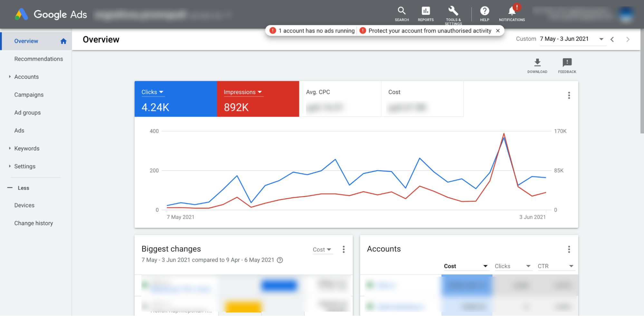Go to Ads page
644x316 pixels.
[19, 131]
